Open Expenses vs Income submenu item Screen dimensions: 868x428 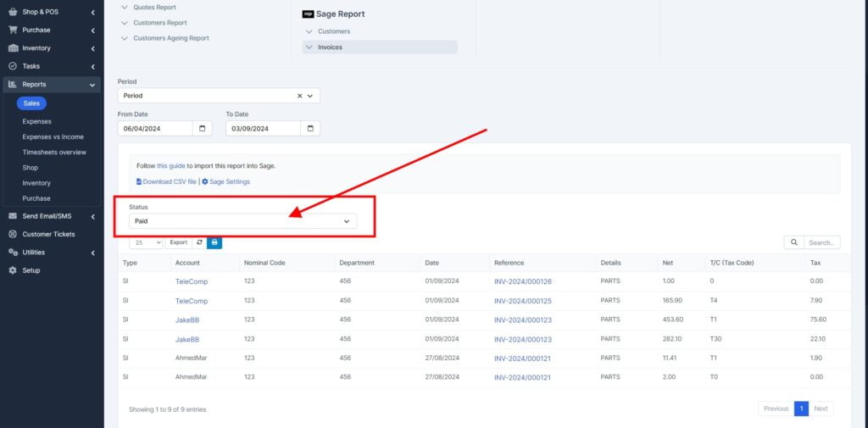53,136
